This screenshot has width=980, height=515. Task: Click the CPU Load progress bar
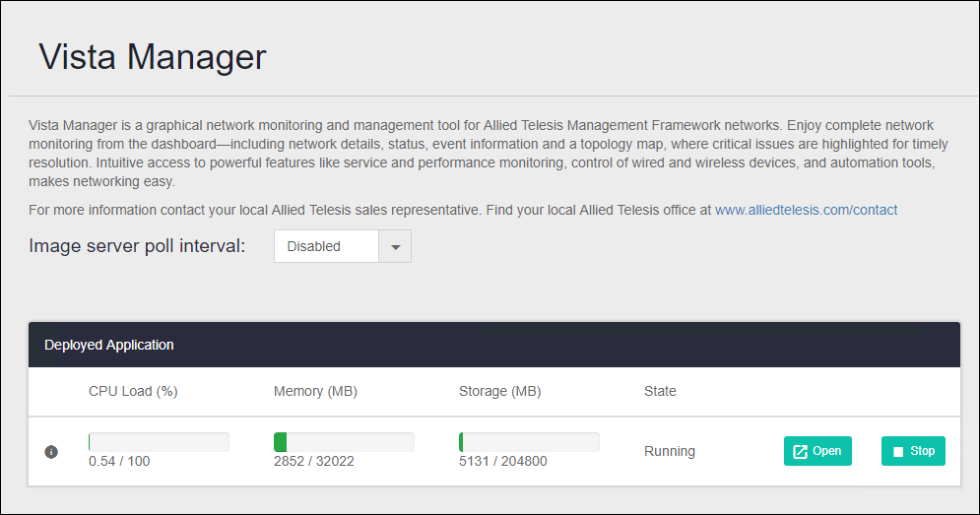coord(159,442)
